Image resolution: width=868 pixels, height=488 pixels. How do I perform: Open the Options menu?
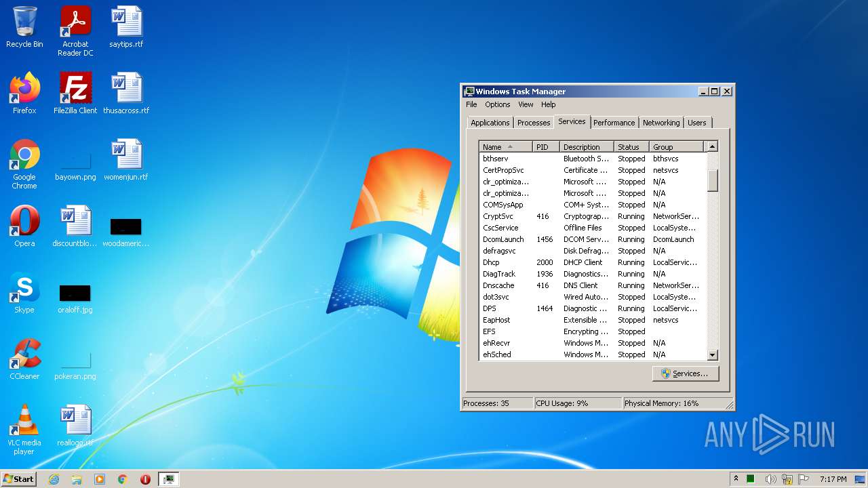coord(497,104)
